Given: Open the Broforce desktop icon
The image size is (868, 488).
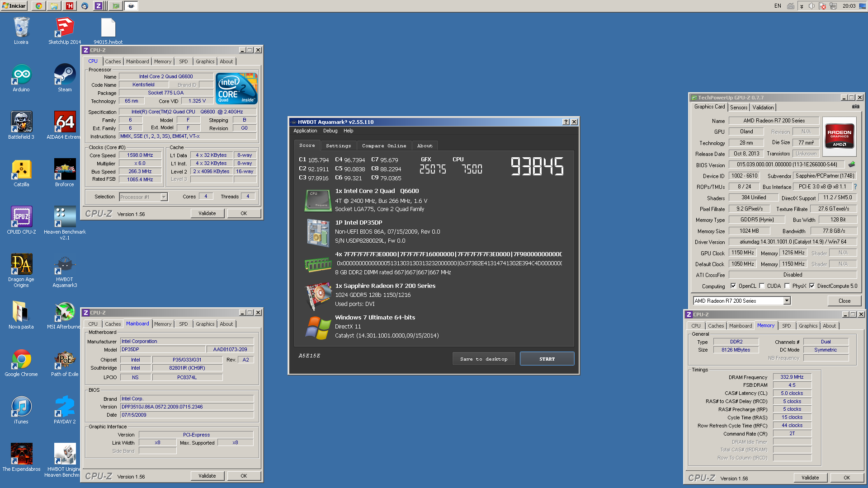Looking at the screenshot, I should tap(65, 173).
